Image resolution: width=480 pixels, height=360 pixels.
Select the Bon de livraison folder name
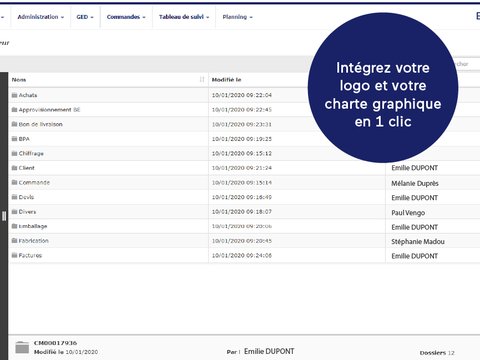[x=41, y=124]
